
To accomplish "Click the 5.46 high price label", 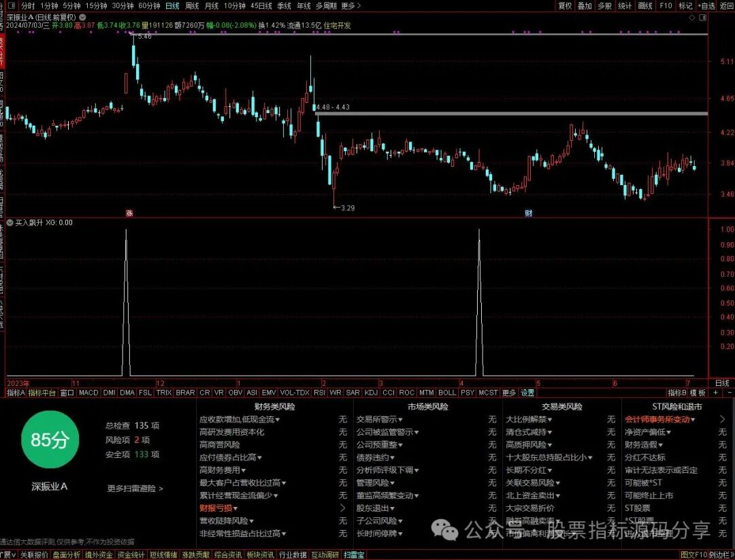I will (144, 37).
